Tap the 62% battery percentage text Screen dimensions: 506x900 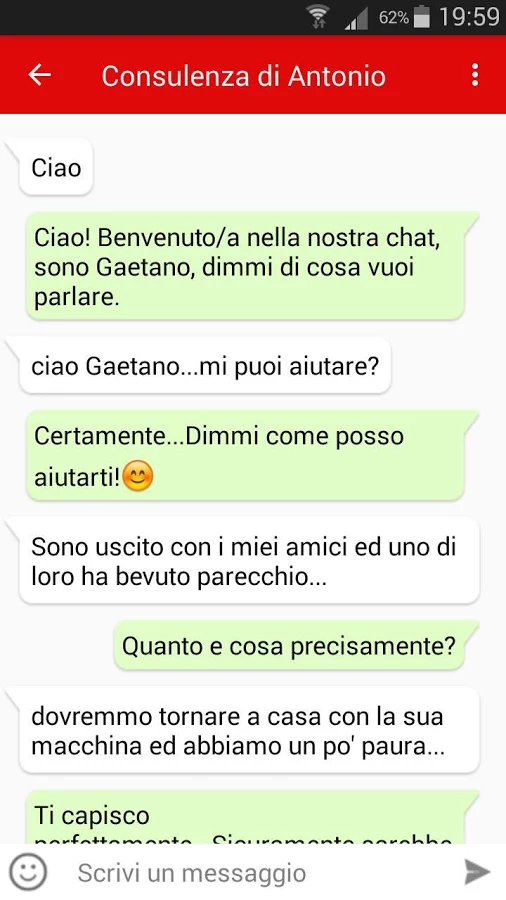coord(394,18)
